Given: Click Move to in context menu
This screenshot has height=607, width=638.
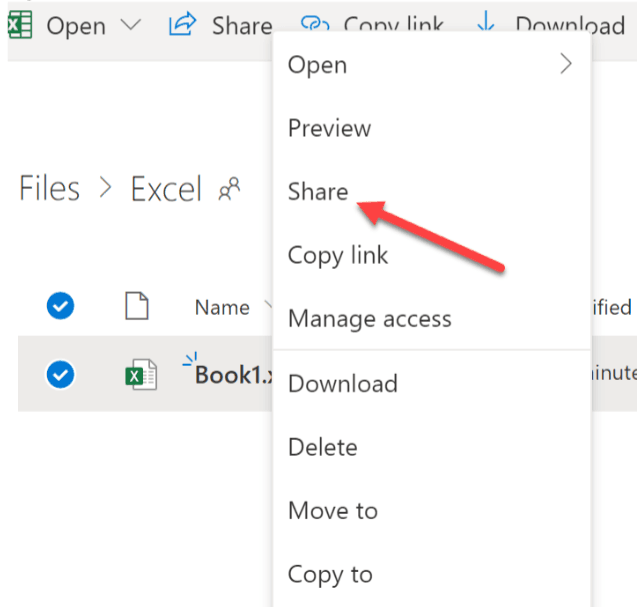Looking at the screenshot, I should pyautogui.click(x=332, y=511).
